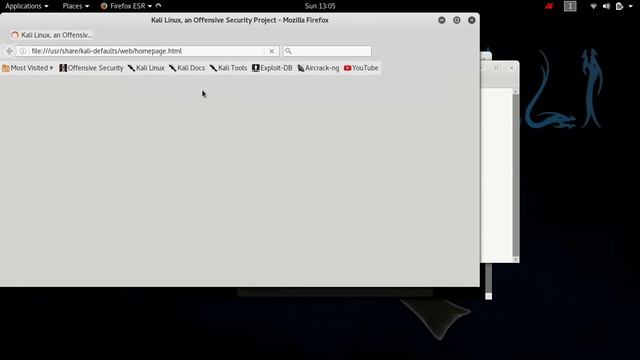Close the Firefox window
The image size is (640, 360).
pos(472,20)
